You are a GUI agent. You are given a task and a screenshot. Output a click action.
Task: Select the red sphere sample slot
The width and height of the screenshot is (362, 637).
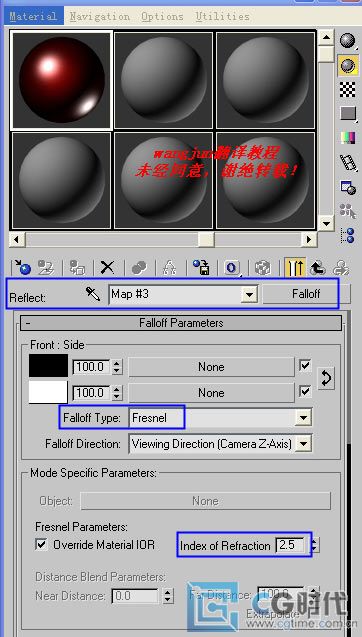click(x=61, y=80)
